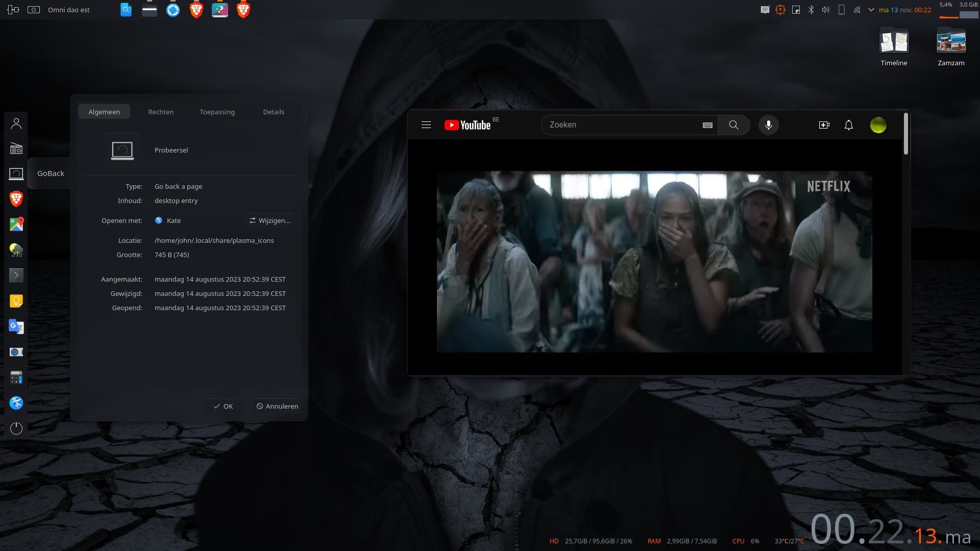This screenshot has height=551, width=980.
Task: Open the Timeline desktop folder
Action: 894,47
